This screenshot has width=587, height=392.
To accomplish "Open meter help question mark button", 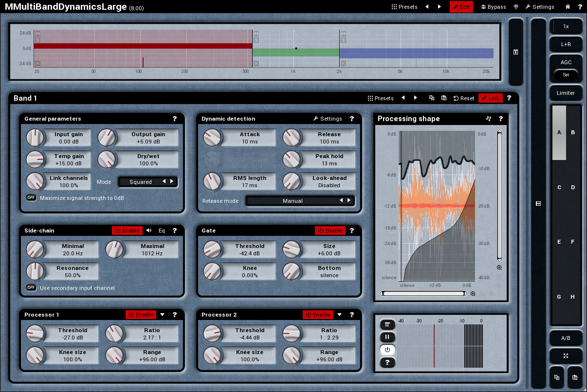I will (x=387, y=362).
